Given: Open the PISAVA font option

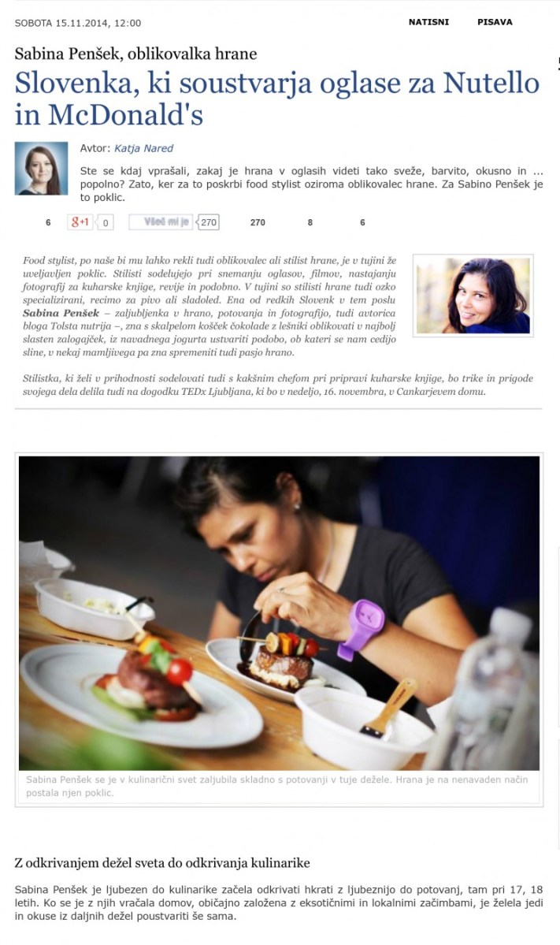Looking at the screenshot, I should coord(495,22).
